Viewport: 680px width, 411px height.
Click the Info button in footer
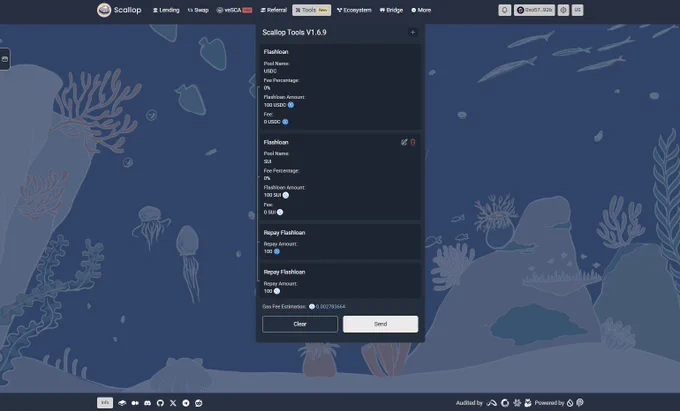tap(105, 403)
